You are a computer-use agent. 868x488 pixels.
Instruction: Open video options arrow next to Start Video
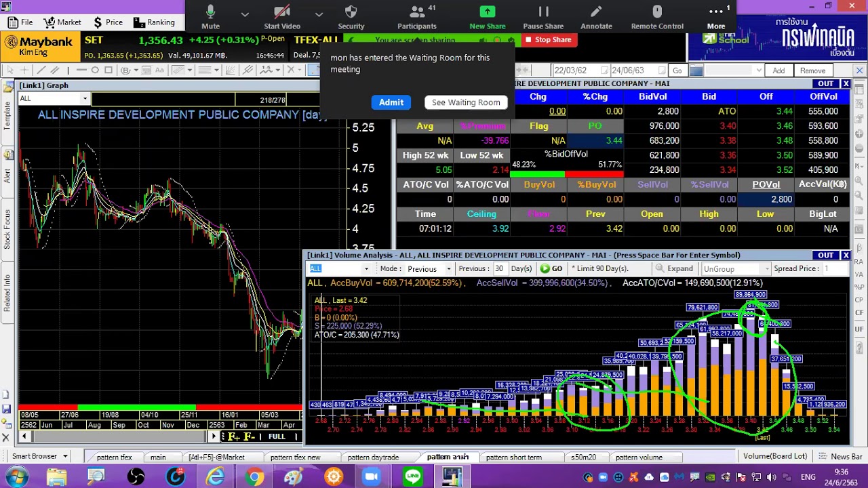(x=319, y=14)
